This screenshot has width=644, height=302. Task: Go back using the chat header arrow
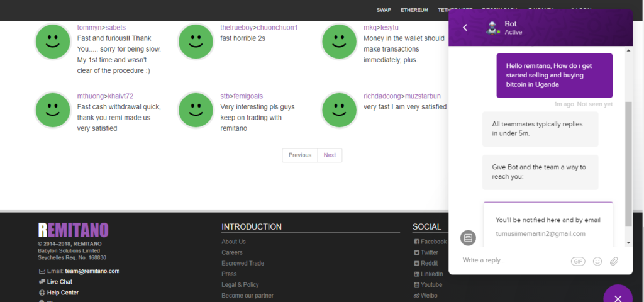[465, 28]
